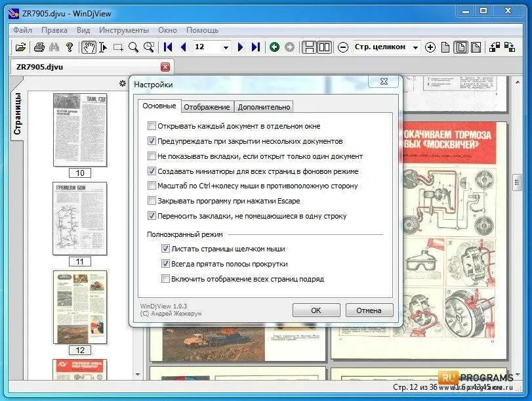Click the Fit page zoom icon
The image size is (532, 401).
click(460, 47)
